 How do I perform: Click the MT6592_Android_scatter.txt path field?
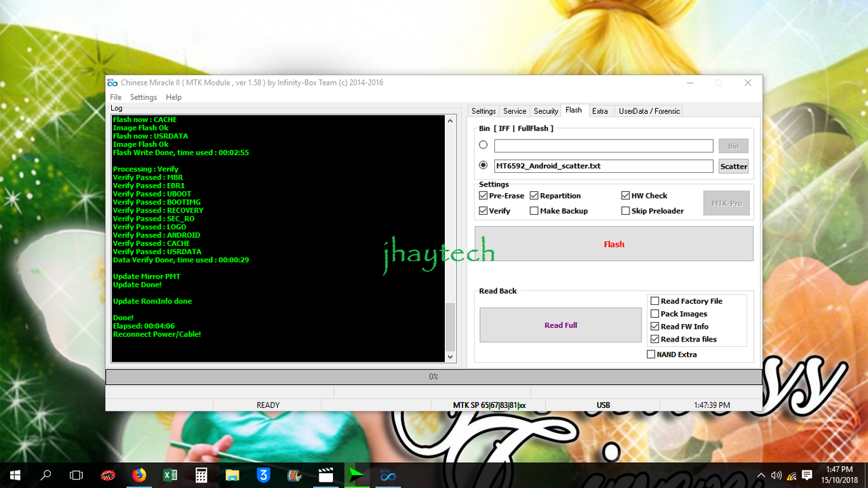pos(604,166)
